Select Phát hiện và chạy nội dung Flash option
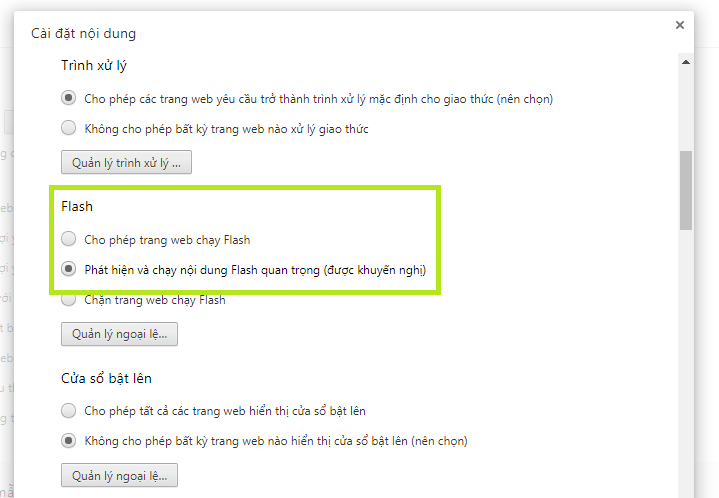This screenshot has width=719, height=498. click(x=69, y=269)
